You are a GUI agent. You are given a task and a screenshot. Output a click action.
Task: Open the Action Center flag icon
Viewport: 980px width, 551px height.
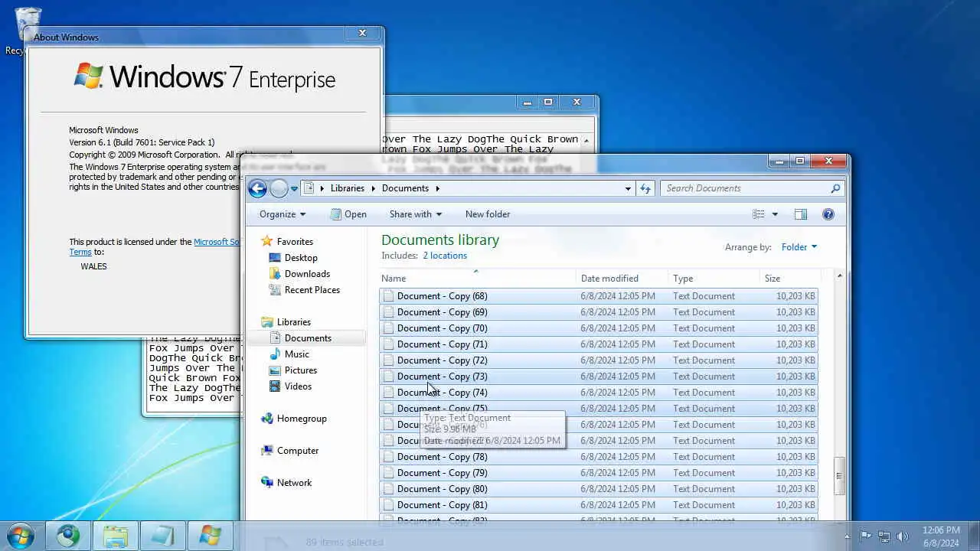point(866,536)
